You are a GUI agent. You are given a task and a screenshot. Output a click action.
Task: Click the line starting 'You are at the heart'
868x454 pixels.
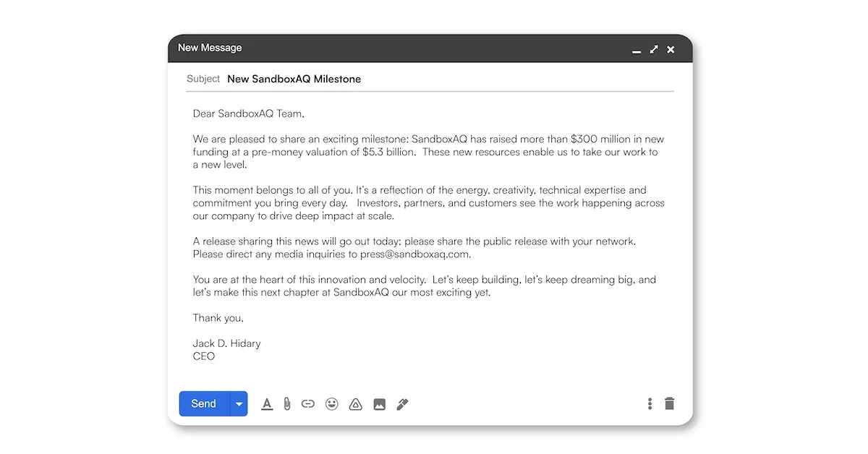click(x=425, y=280)
